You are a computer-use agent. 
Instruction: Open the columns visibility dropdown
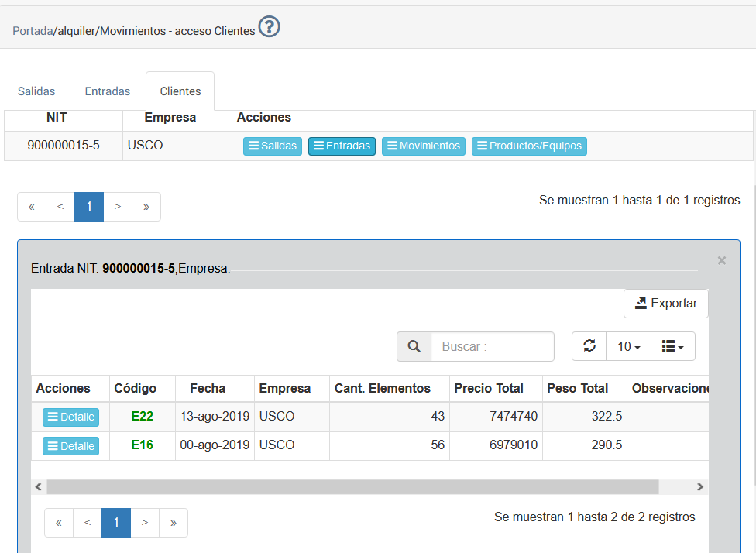tap(672, 346)
